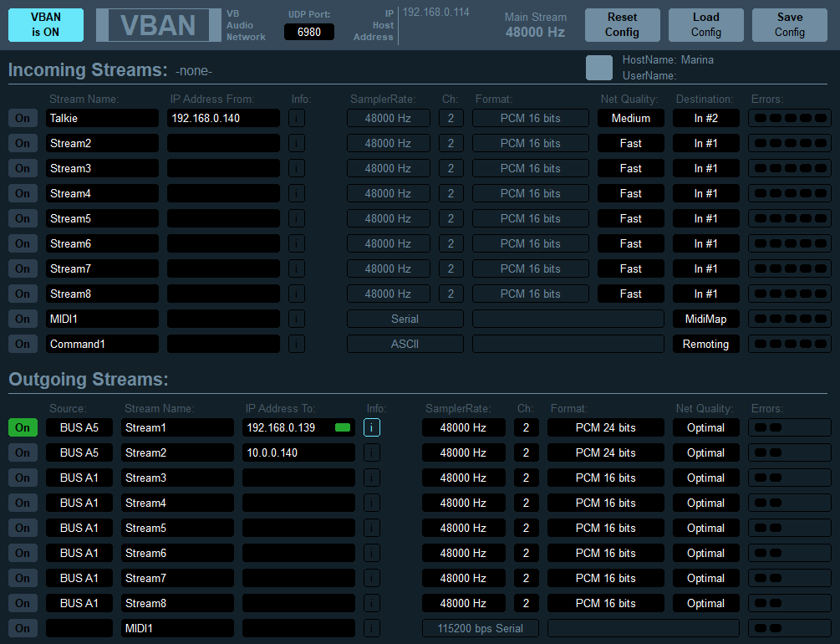Screen dimensions: 840x644
Task: Click error indicator for outgoing Stream1
Action: pos(790,427)
